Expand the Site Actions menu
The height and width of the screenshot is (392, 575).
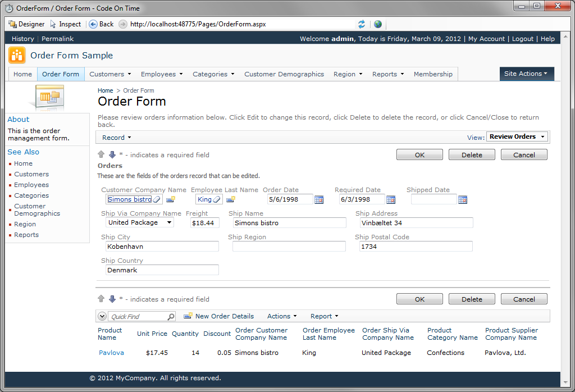click(526, 74)
